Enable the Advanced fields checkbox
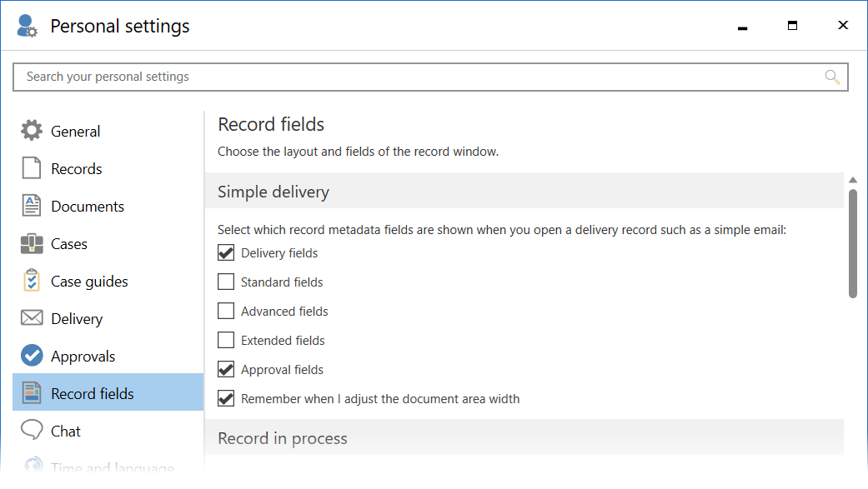Image resolution: width=868 pixels, height=489 pixels. 226,311
